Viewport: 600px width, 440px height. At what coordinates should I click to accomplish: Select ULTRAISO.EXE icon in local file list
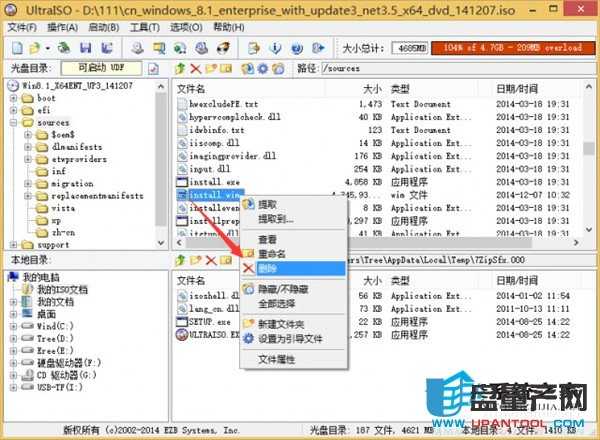[182, 337]
